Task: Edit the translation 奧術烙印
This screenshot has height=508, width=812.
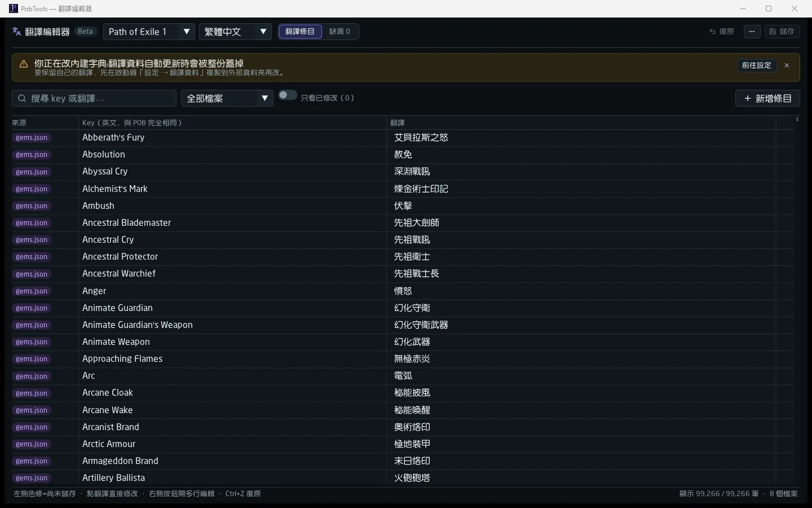Action: (412, 427)
